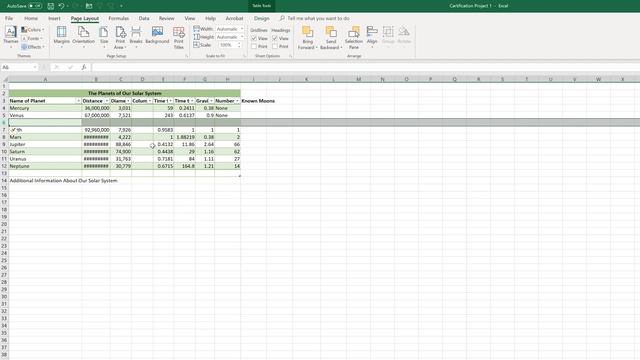
Task: Open the Scale to Fit dialog launcher
Action: tap(245, 56)
